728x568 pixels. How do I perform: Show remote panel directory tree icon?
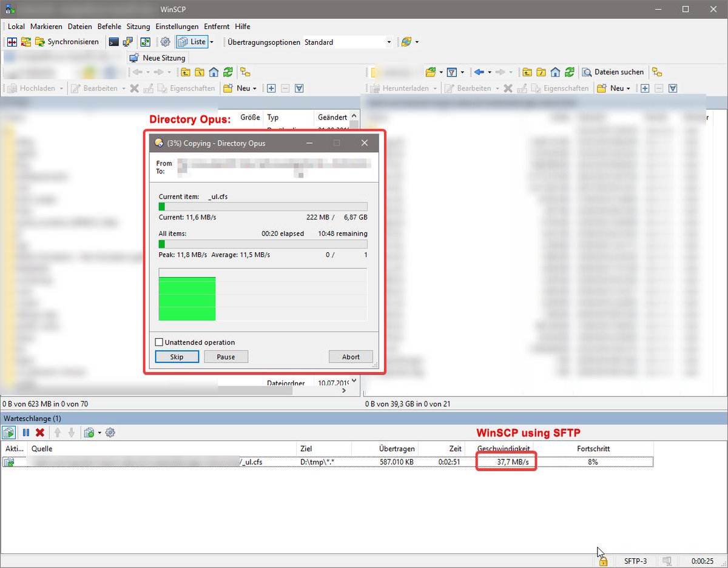(x=656, y=72)
